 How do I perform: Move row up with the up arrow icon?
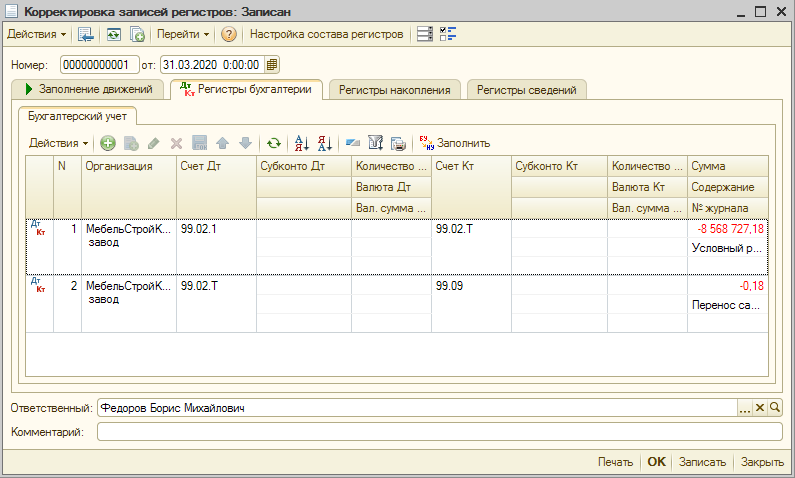point(223,143)
